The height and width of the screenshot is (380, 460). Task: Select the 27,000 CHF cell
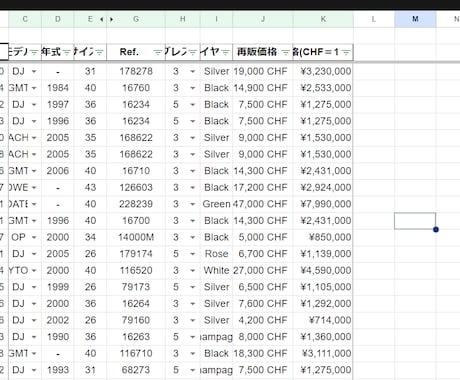(263, 270)
